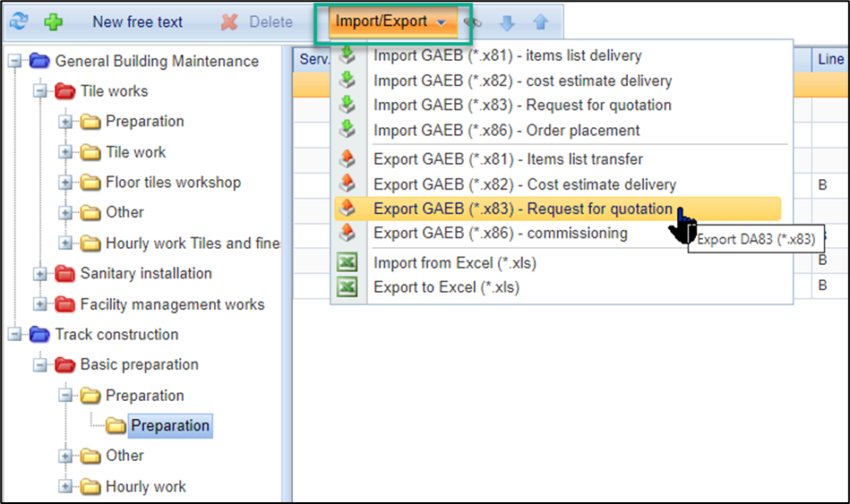Click the red Delete X icon
Viewport: 850px width, 504px height.
(230, 21)
